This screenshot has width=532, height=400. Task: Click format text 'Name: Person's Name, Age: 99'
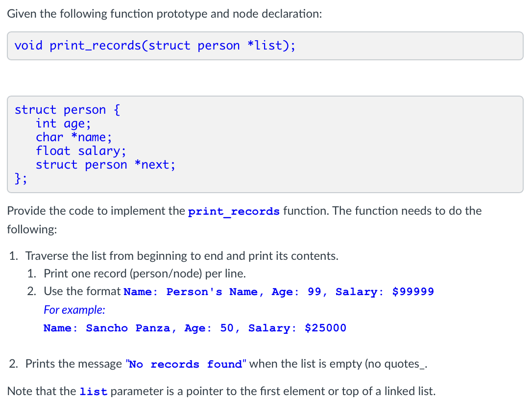pyautogui.click(x=222, y=292)
